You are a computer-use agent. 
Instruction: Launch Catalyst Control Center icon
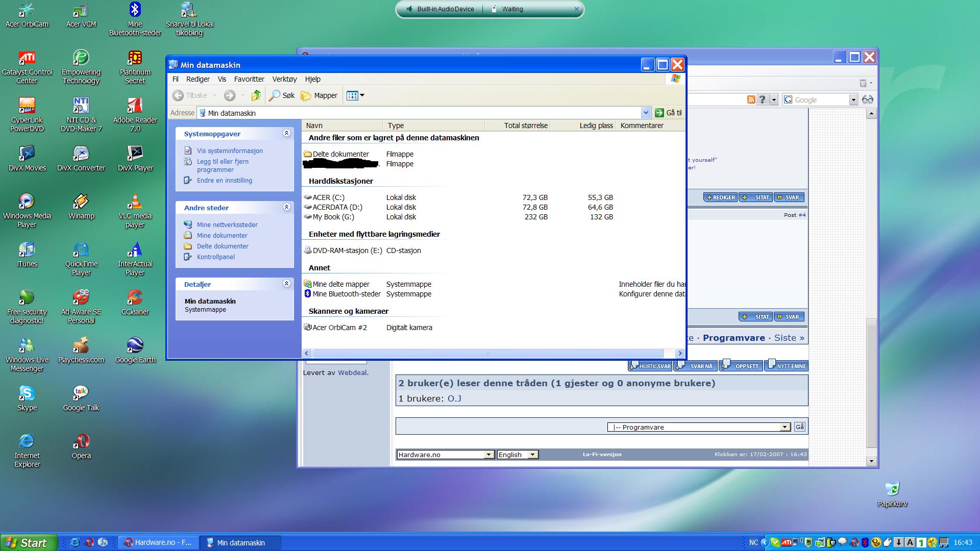[x=27, y=67]
